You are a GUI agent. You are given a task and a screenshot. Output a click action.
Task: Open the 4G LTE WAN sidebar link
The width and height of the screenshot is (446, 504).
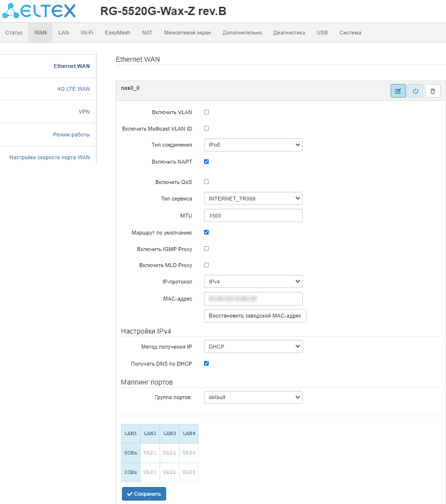point(73,89)
